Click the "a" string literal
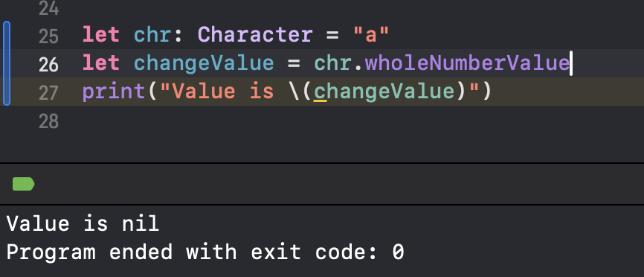The width and height of the screenshot is (644, 277). pos(371,35)
